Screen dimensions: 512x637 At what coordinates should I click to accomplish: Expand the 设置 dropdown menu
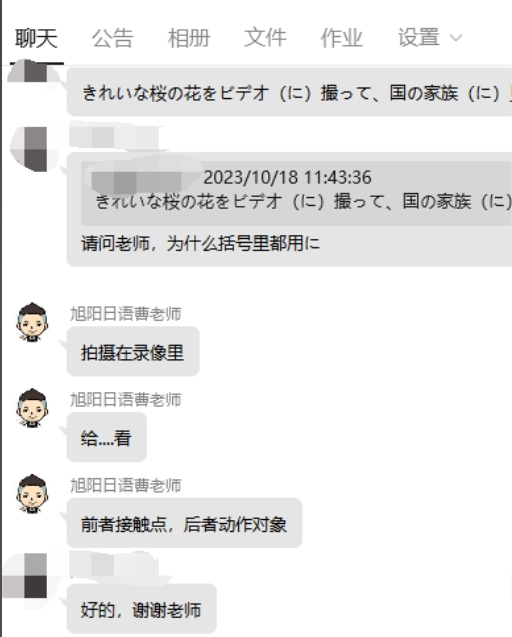tap(430, 38)
